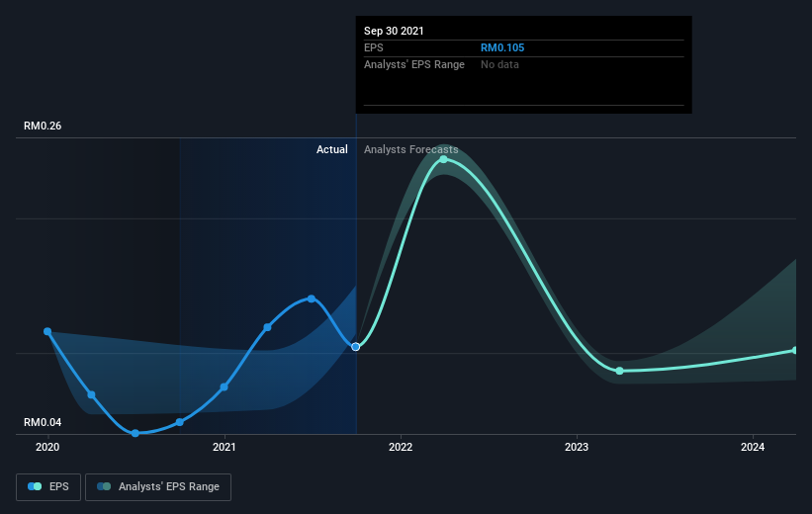This screenshot has height=514, width=812.
Task: Click the RM0.26 y-axis label
Action: pyautogui.click(x=43, y=126)
